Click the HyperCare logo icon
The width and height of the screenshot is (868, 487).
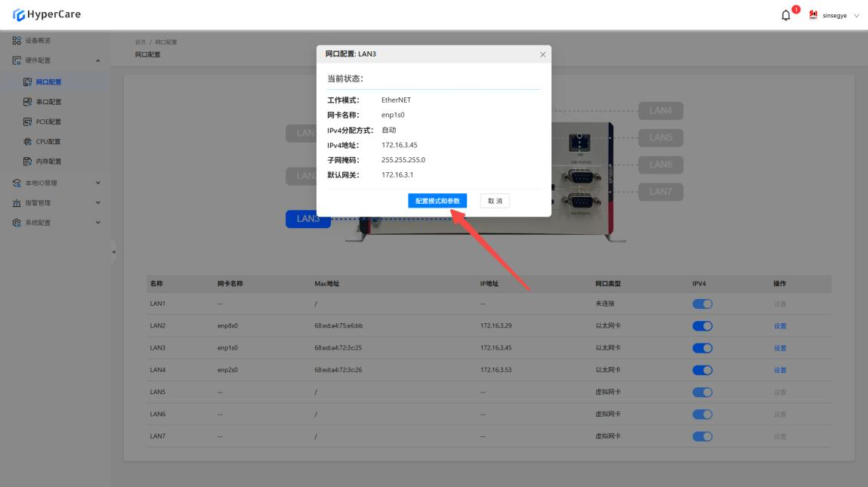coord(19,15)
